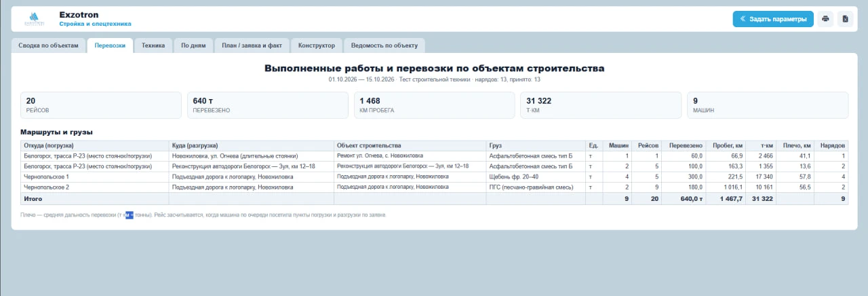Click the Нарядов column header
This screenshot has height=296, width=868.
click(x=832, y=146)
